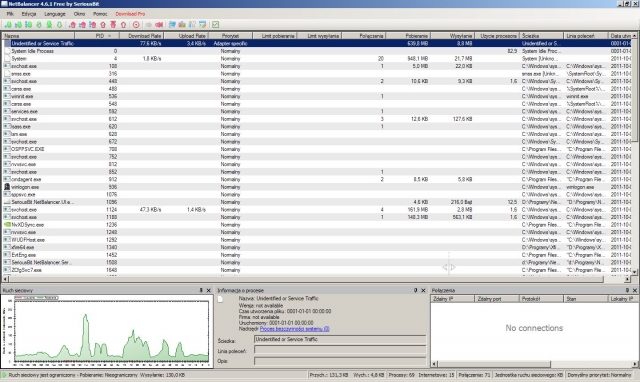Close the Ruch sieciowy panel

[209, 290]
